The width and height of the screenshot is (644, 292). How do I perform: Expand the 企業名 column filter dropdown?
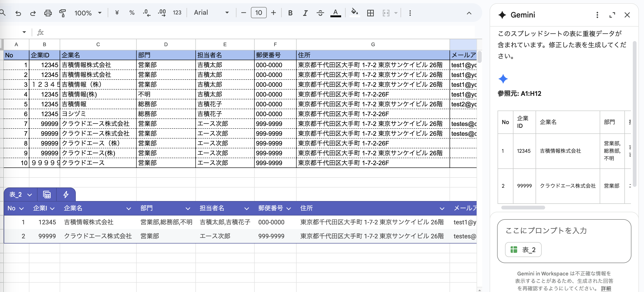128,209
